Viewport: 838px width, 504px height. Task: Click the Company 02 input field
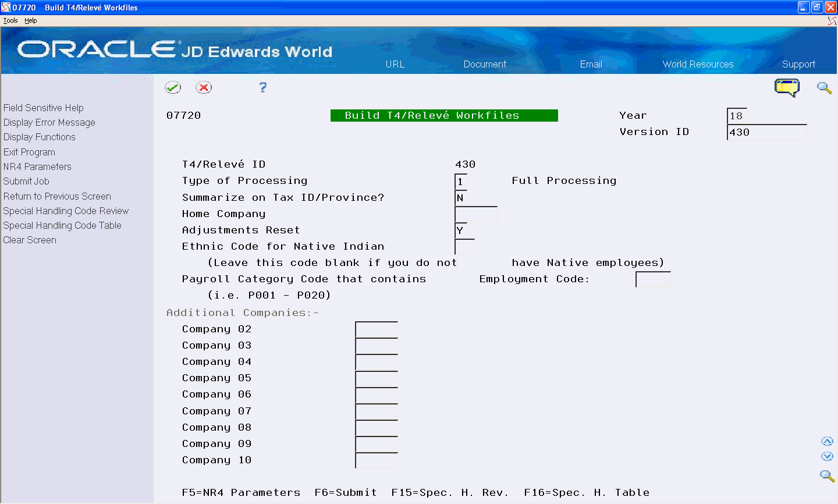[376, 328]
